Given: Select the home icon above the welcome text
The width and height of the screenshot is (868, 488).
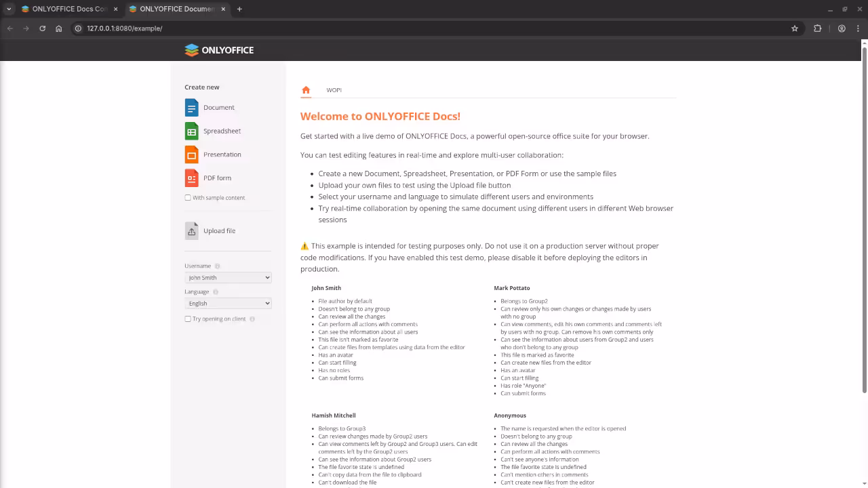Looking at the screenshot, I should coord(305,89).
